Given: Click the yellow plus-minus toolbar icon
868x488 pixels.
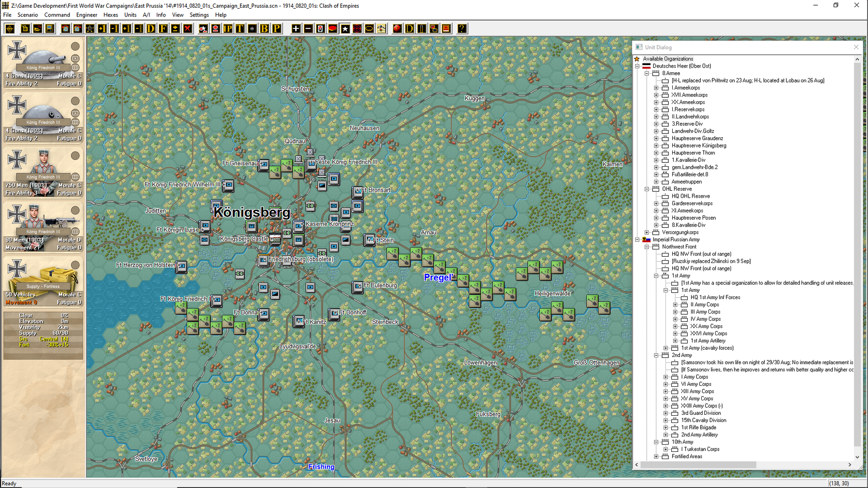Looking at the screenshot, I should pos(176,28).
